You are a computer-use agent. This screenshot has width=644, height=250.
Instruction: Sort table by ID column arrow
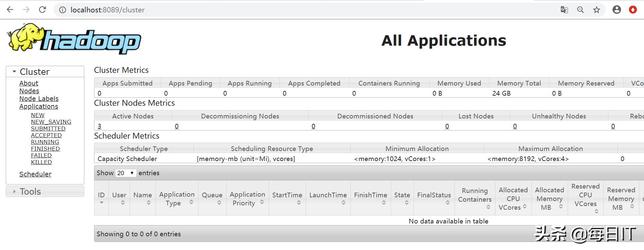click(x=101, y=203)
